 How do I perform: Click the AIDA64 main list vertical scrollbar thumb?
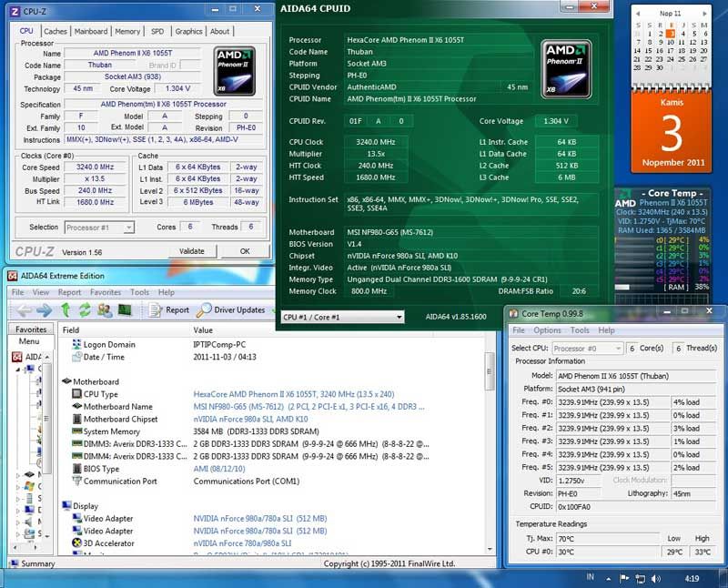coord(490,371)
